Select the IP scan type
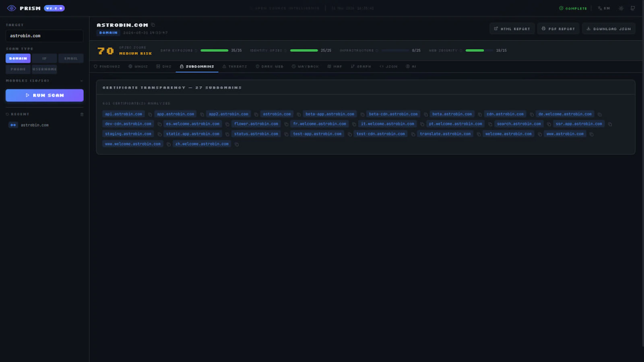Viewport: 644px width, 362px height. (x=44, y=58)
